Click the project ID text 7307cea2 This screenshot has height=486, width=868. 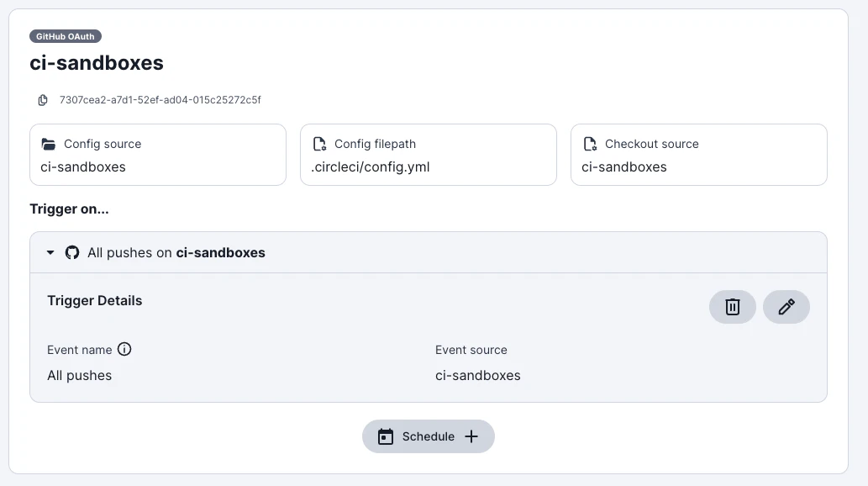(x=159, y=99)
